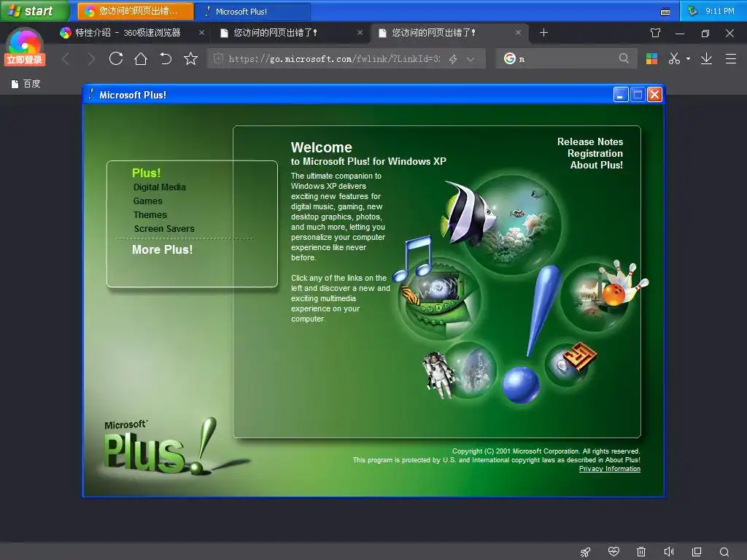747x560 pixels.
Task: Click the undo/restore closed tab icon
Action: coord(166,58)
